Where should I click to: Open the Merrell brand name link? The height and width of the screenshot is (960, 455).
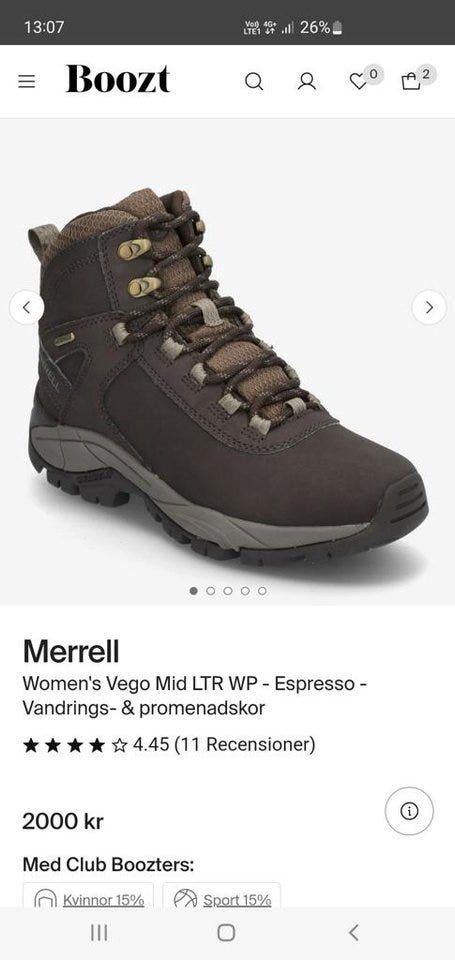[71, 651]
